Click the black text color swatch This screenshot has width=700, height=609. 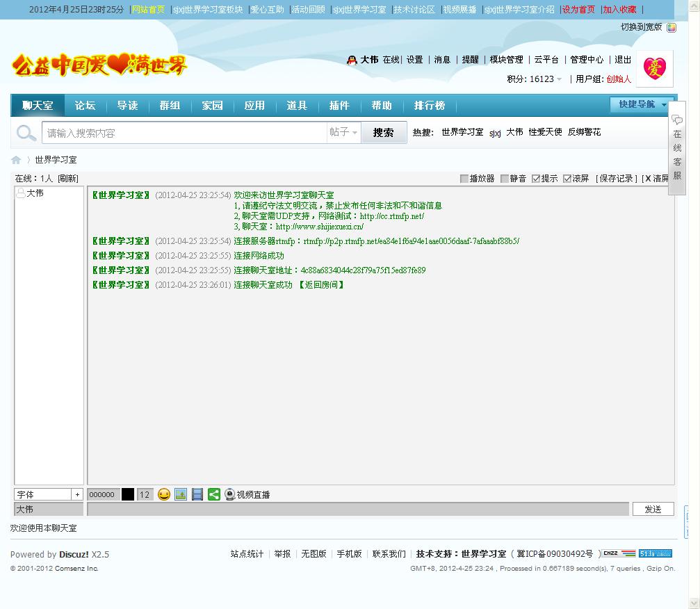pyautogui.click(x=128, y=494)
